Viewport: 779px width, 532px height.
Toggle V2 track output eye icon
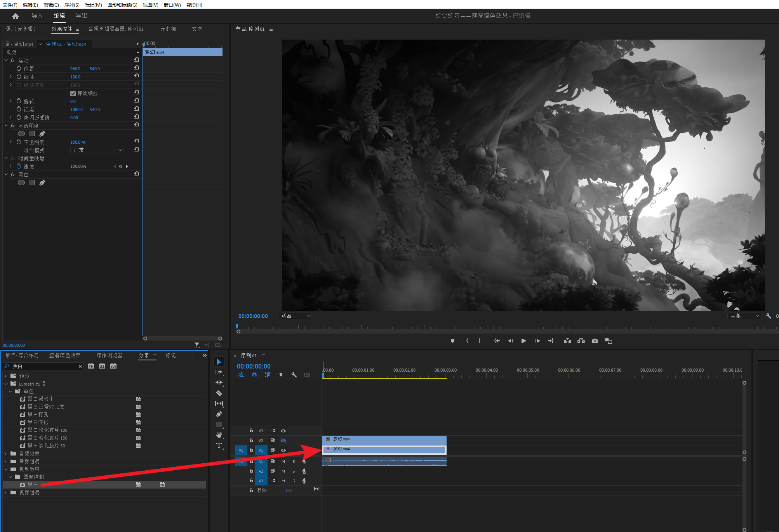click(283, 440)
